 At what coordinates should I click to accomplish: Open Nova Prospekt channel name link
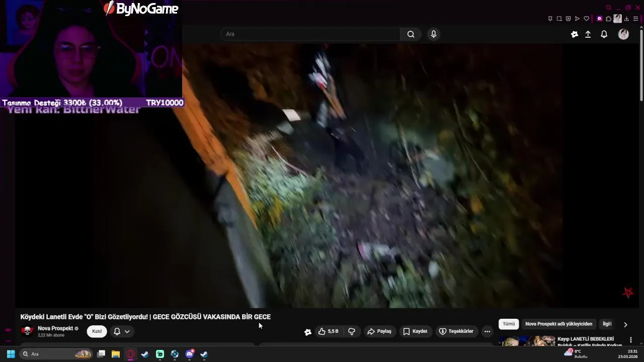pyautogui.click(x=55, y=328)
